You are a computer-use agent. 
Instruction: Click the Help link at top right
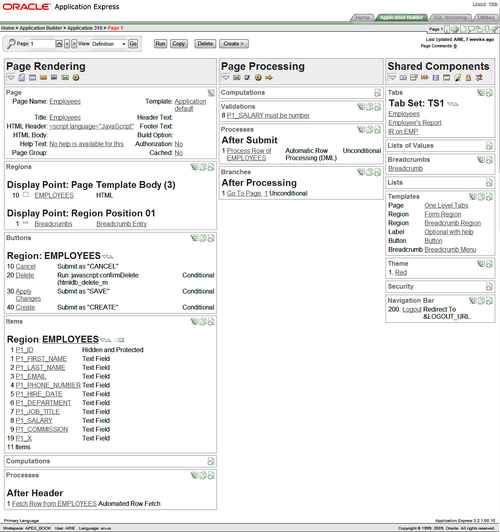point(493,4)
